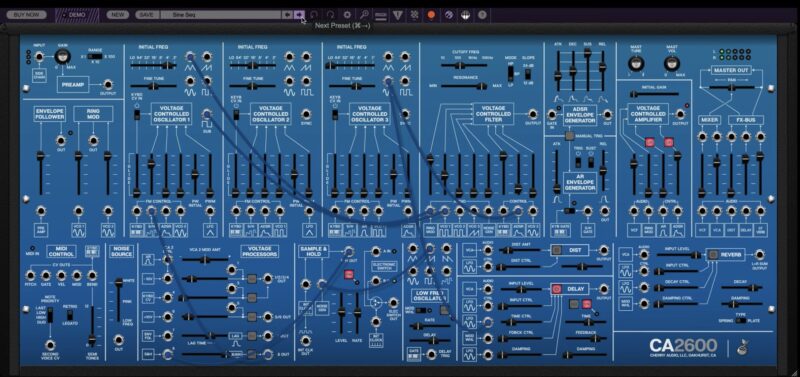This screenshot has width=800, height=377.
Task: Open the help question mark icon
Action: [482, 15]
